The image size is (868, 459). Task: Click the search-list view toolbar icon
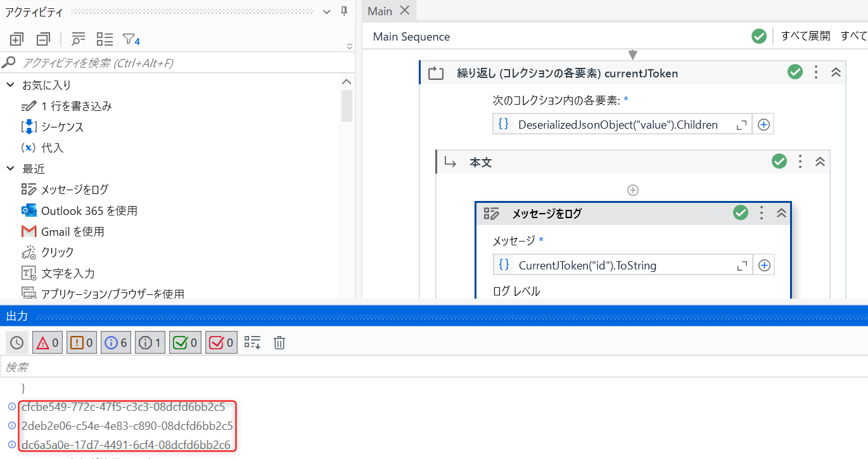pyautogui.click(x=78, y=39)
